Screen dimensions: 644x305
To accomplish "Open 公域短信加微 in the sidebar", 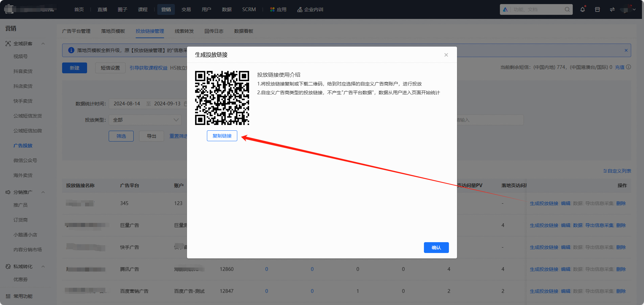I will pyautogui.click(x=28, y=131).
